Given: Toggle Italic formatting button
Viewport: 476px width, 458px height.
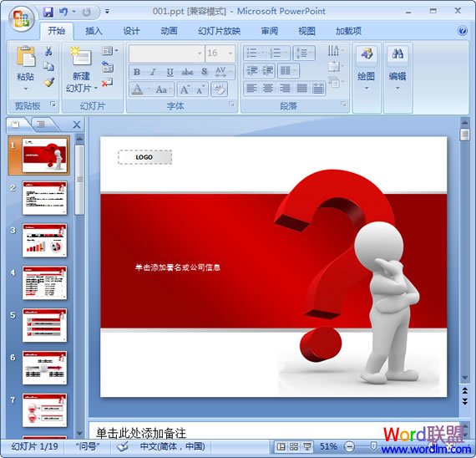Looking at the screenshot, I should 154,72.
